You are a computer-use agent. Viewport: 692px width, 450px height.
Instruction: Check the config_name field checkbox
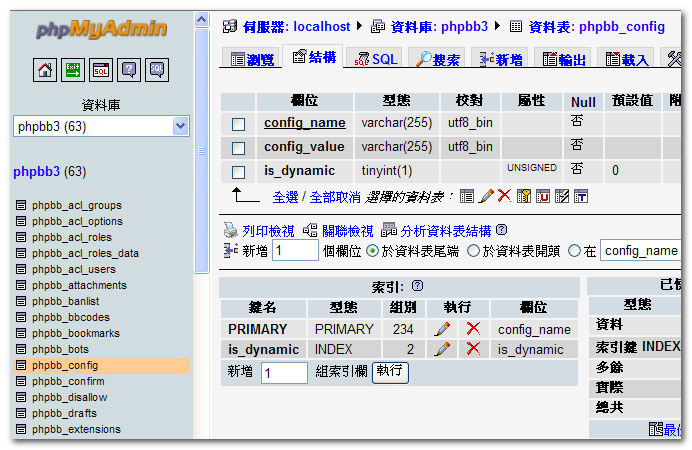238,124
